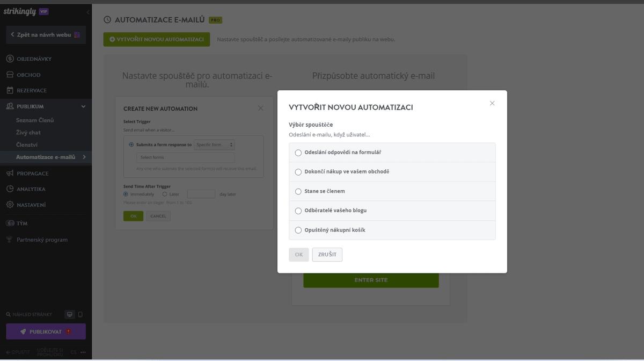Viewport: 644px width, 361px height.
Task: Choose the Opuštěný nákupní košík radio
Action: [298, 230]
